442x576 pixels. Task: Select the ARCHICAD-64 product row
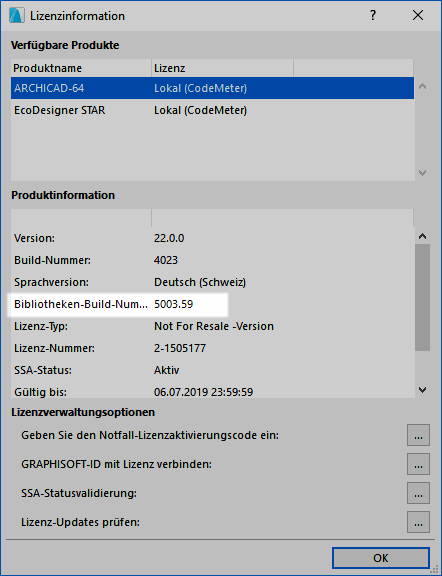pos(212,88)
